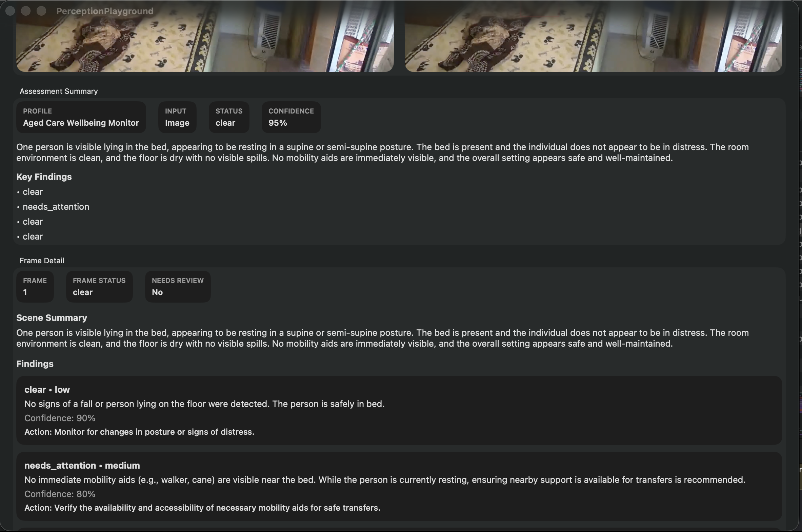802x532 pixels.
Task: Click the CONFIDENCE 95% card
Action: coord(291,117)
